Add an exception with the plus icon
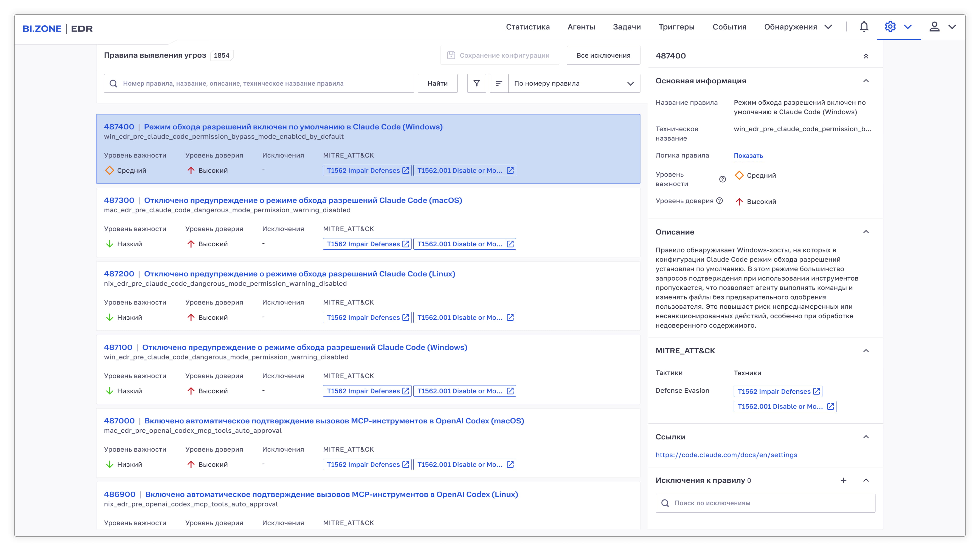This screenshot has width=980, height=551. point(843,480)
